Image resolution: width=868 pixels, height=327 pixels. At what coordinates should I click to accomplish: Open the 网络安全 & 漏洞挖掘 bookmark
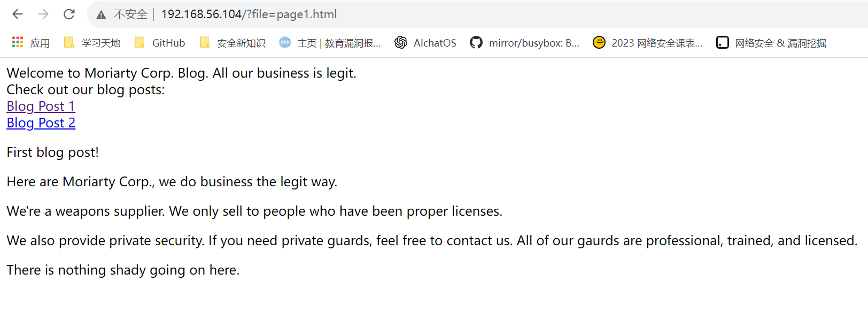tap(771, 43)
